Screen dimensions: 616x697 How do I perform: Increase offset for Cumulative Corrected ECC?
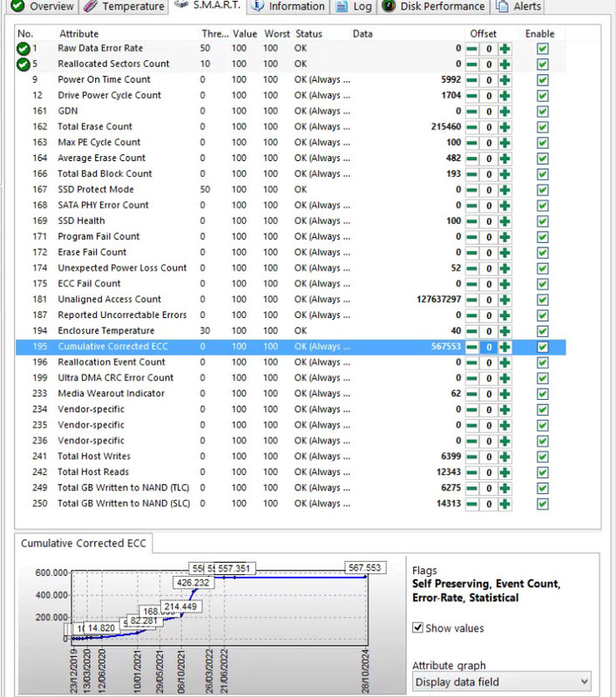(504, 347)
